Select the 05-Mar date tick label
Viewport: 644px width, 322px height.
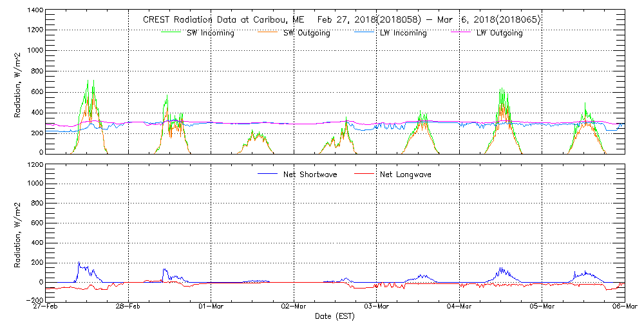click(542, 307)
